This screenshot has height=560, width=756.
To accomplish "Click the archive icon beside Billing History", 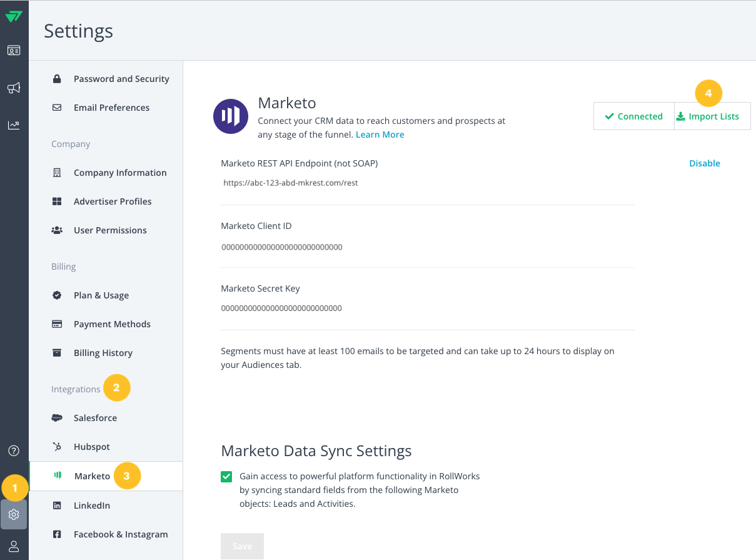I will 57,353.
